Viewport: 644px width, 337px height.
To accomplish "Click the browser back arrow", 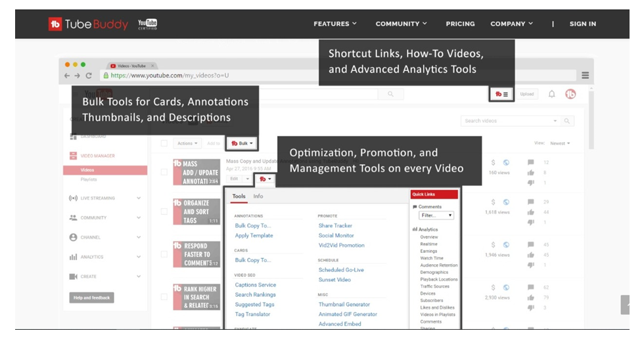I will click(x=67, y=76).
